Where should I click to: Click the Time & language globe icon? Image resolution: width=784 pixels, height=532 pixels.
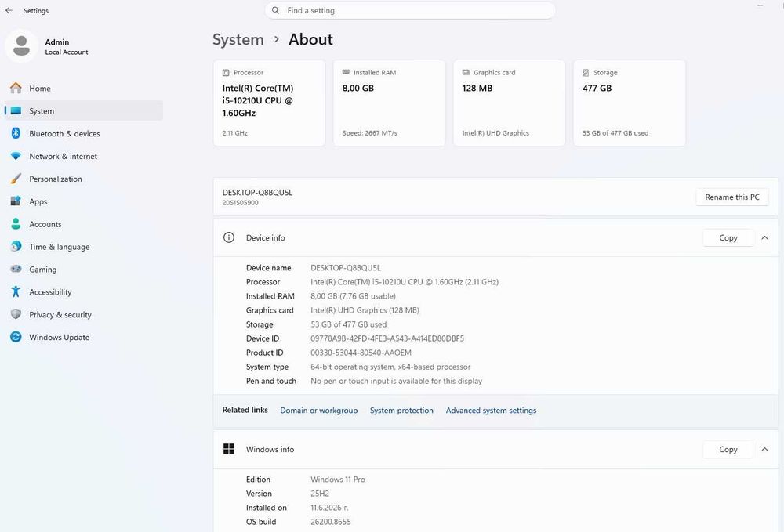tap(16, 246)
